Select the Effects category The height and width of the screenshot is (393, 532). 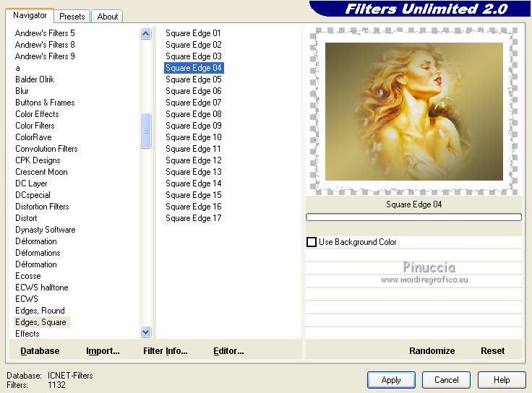pyautogui.click(x=27, y=333)
